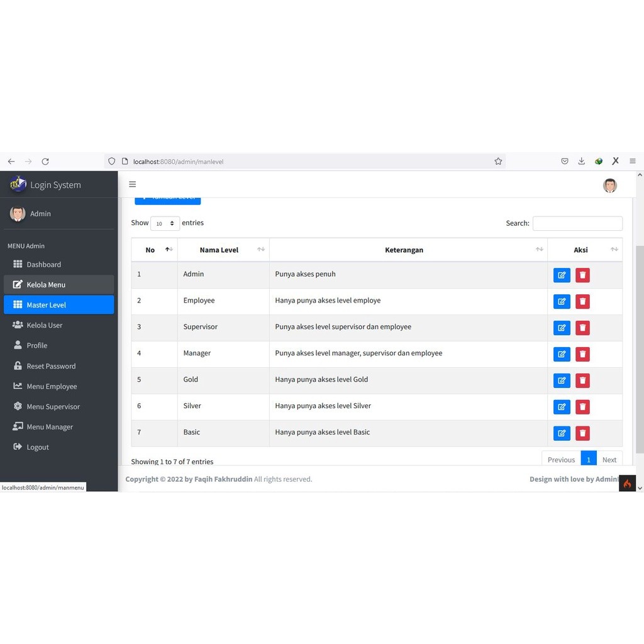This screenshot has height=644, width=644.
Task: Click the bookmark star in the address bar
Action: pyautogui.click(x=498, y=161)
